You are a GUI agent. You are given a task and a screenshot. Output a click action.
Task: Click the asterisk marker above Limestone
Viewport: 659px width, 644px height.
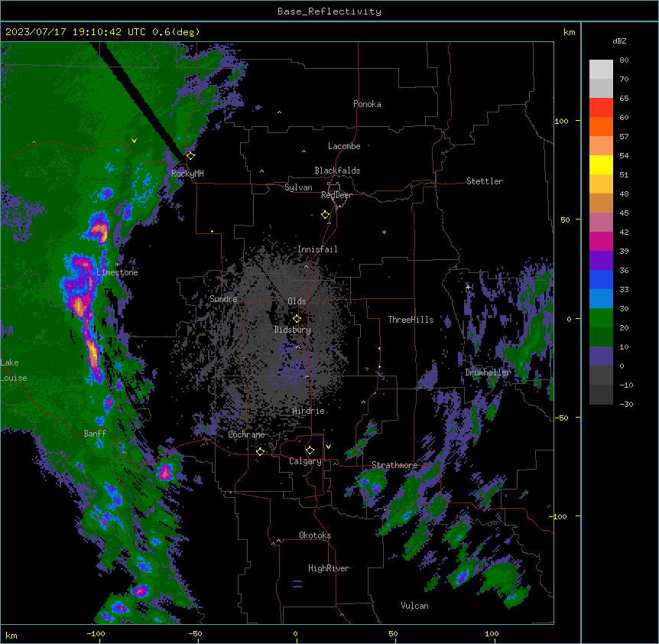point(117,265)
